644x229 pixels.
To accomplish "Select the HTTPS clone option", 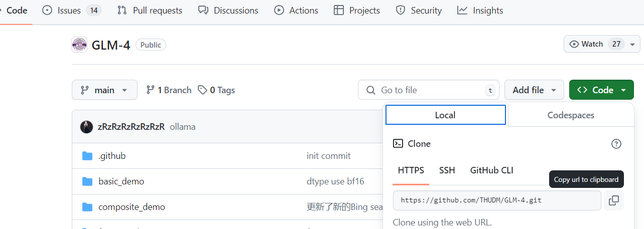I will [411, 170].
